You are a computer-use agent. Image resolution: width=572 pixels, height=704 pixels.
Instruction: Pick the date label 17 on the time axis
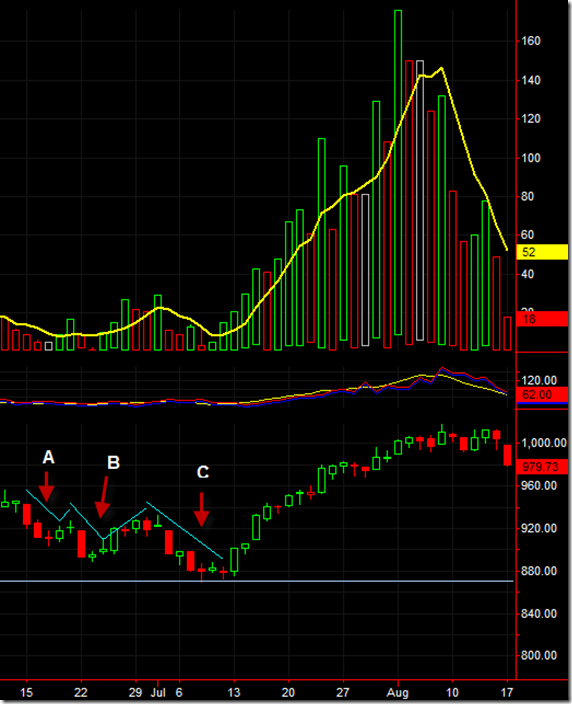pos(507,693)
